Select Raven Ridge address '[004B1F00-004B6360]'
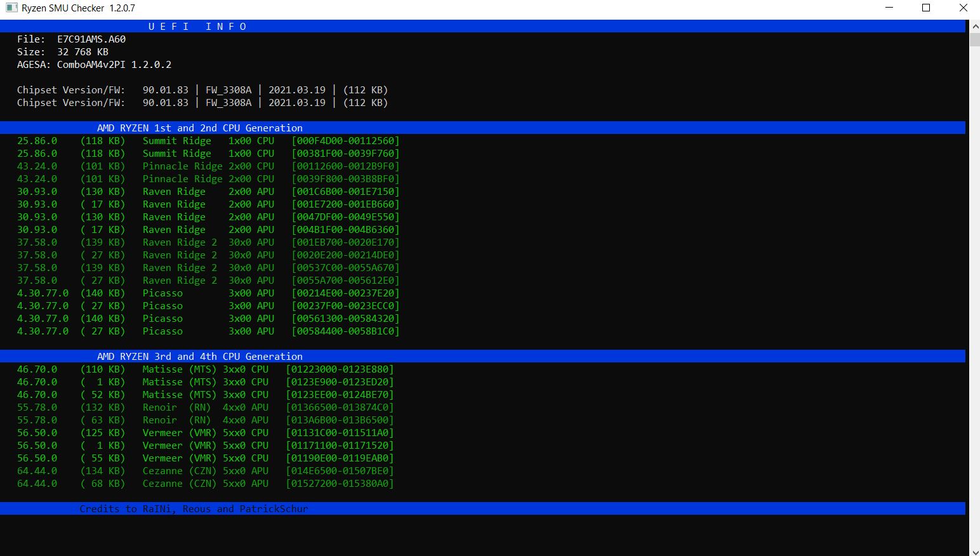 (x=346, y=230)
